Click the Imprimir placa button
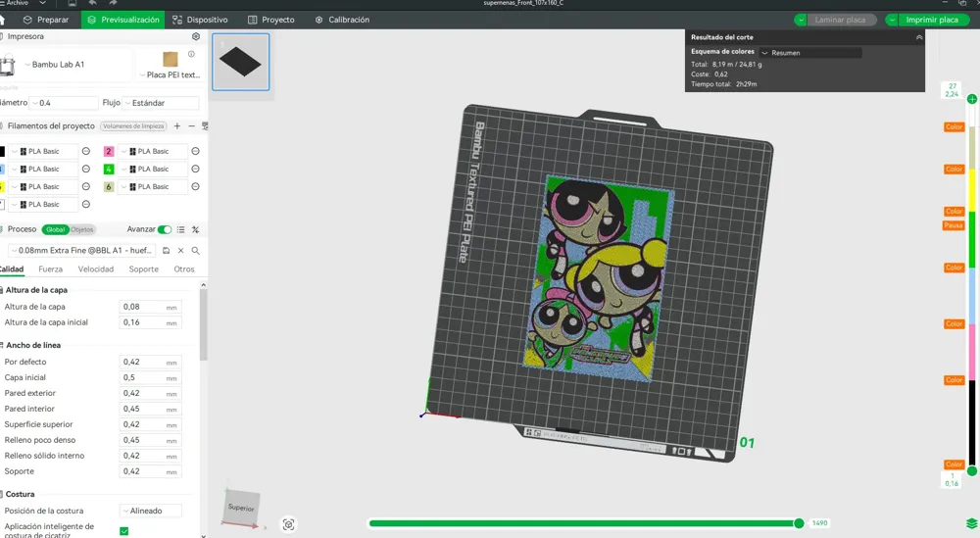This screenshot has width=980, height=538. click(932, 20)
